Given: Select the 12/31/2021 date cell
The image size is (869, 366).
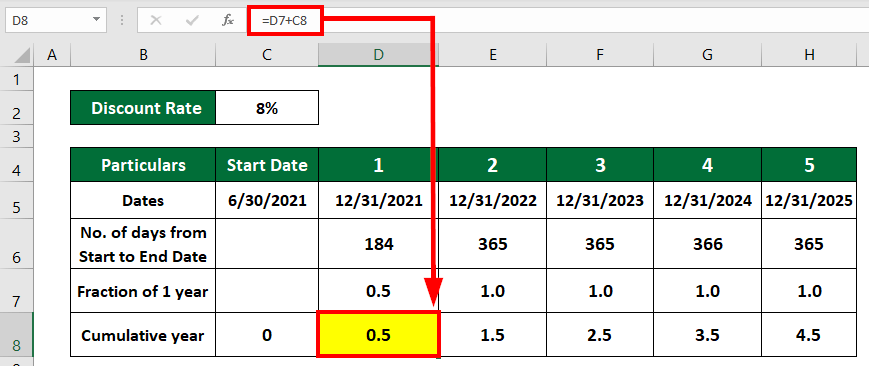Looking at the screenshot, I should 378,200.
